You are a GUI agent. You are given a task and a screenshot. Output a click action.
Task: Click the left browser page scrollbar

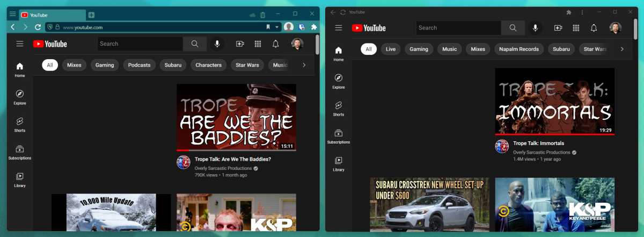tap(318, 45)
